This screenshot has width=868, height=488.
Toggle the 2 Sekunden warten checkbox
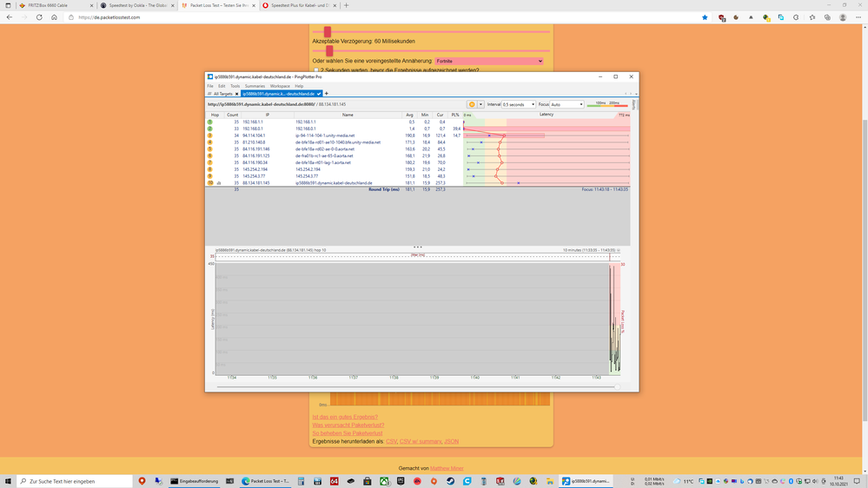pos(316,70)
